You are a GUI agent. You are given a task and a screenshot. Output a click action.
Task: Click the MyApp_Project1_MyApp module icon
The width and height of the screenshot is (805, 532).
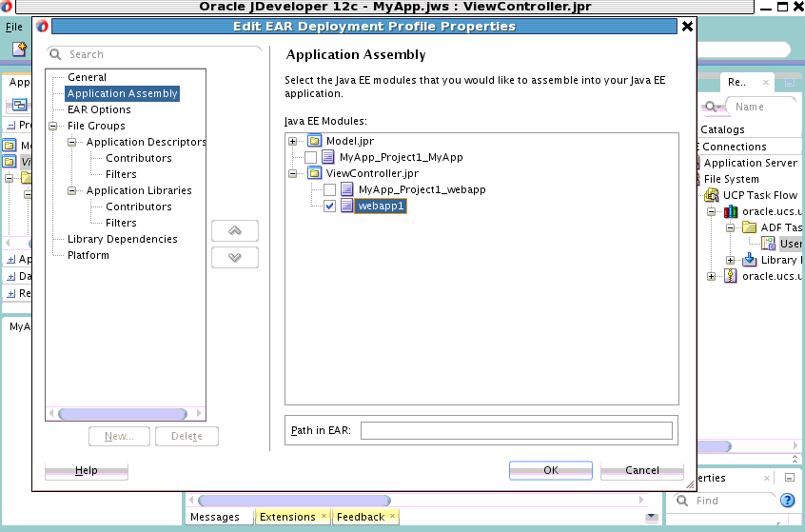(328, 157)
